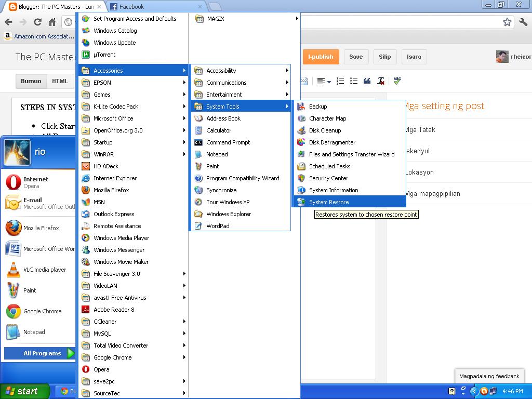The width and height of the screenshot is (532, 399).
Task: Open Windows Explorer from Accessories
Action: 241,214
